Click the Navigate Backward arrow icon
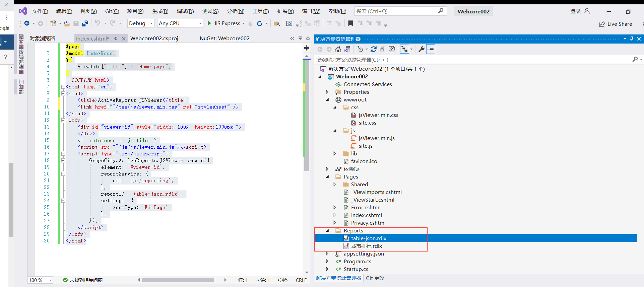Image resolution: width=644 pixels, height=287 pixels. click(x=27, y=23)
